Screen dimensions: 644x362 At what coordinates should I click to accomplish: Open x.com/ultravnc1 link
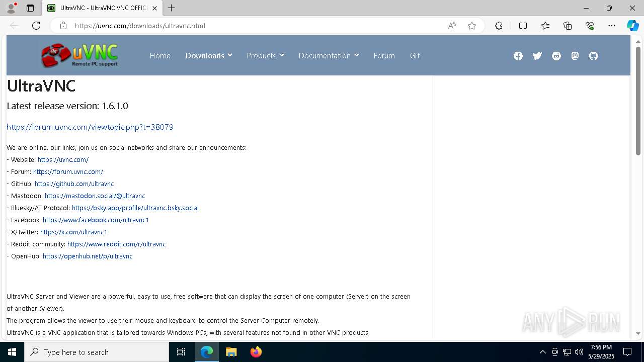click(x=73, y=232)
